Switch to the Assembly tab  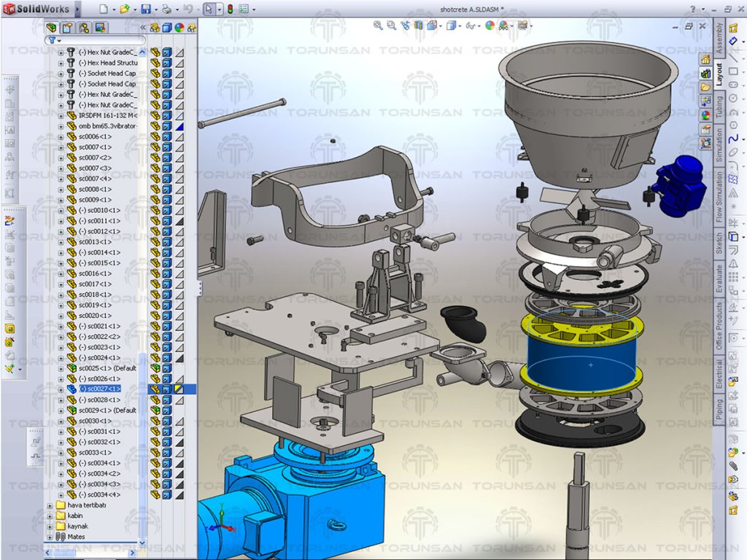[x=719, y=38]
